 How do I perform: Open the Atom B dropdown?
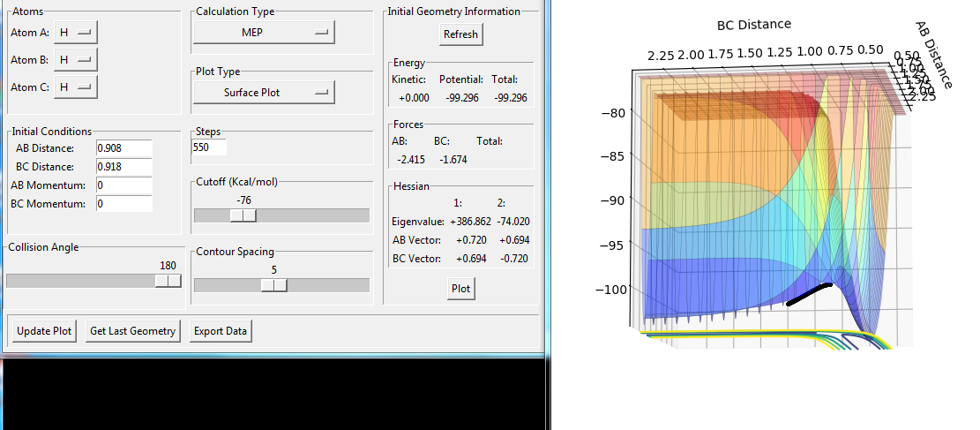(76, 59)
